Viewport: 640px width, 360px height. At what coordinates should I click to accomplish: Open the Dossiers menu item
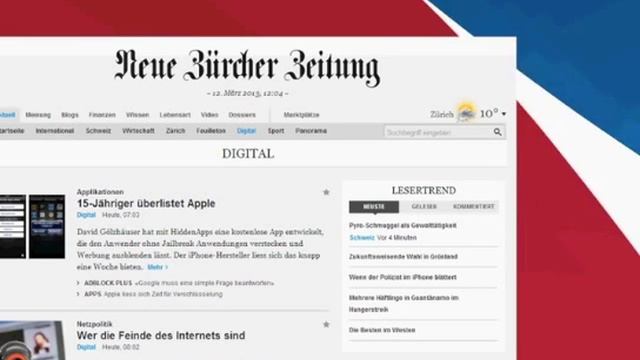[x=242, y=115]
